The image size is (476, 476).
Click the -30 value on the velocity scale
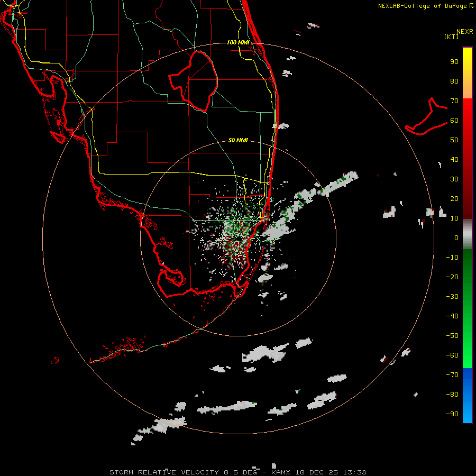click(452, 297)
